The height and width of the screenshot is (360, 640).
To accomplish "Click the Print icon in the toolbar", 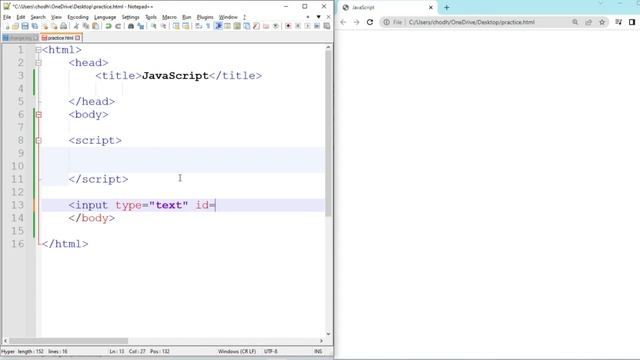I will [x=63, y=26].
